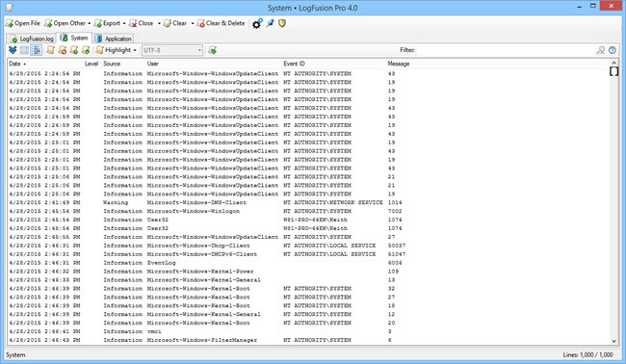The height and width of the screenshot is (364, 626).
Task: Toggle the highlighted grid column-view icon
Action: [x=37, y=50]
